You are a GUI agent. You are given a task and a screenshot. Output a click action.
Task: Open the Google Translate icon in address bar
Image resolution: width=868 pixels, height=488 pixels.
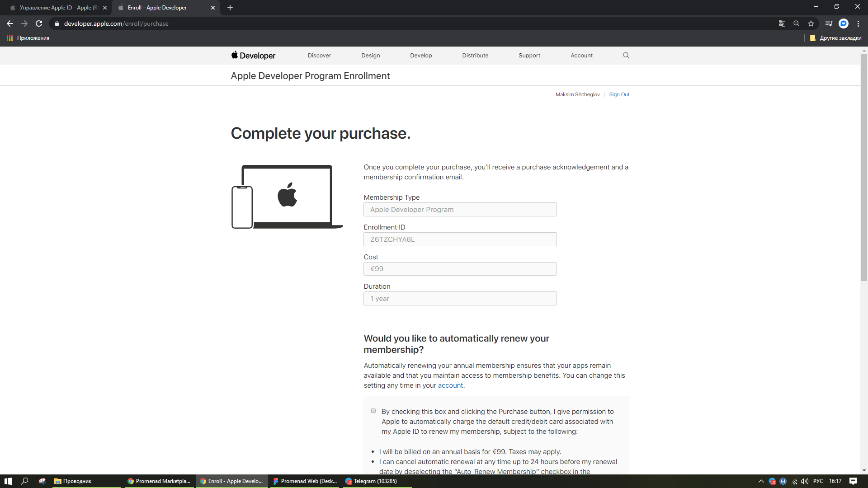point(782,23)
